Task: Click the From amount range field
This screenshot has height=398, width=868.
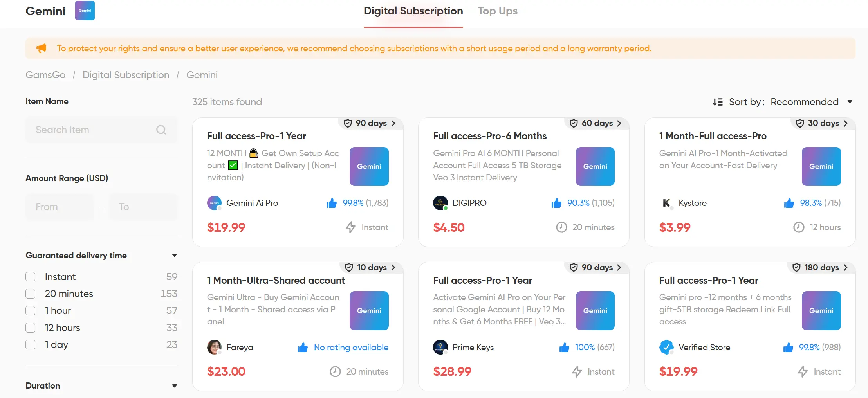Action: tap(60, 207)
